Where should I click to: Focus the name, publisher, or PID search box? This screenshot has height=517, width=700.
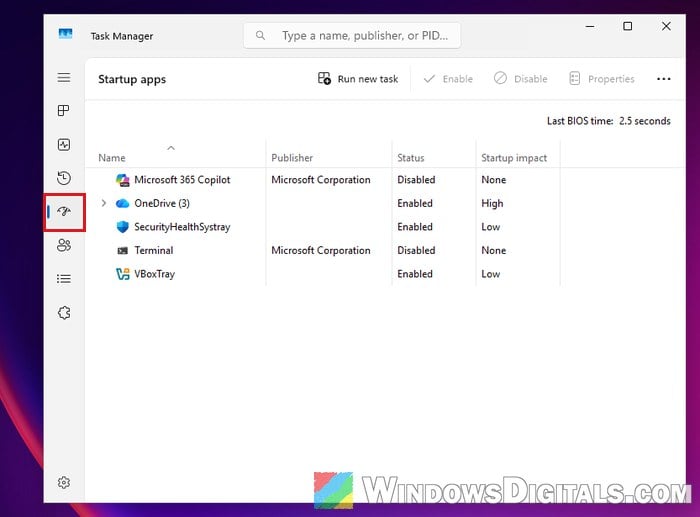pos(352,35)
